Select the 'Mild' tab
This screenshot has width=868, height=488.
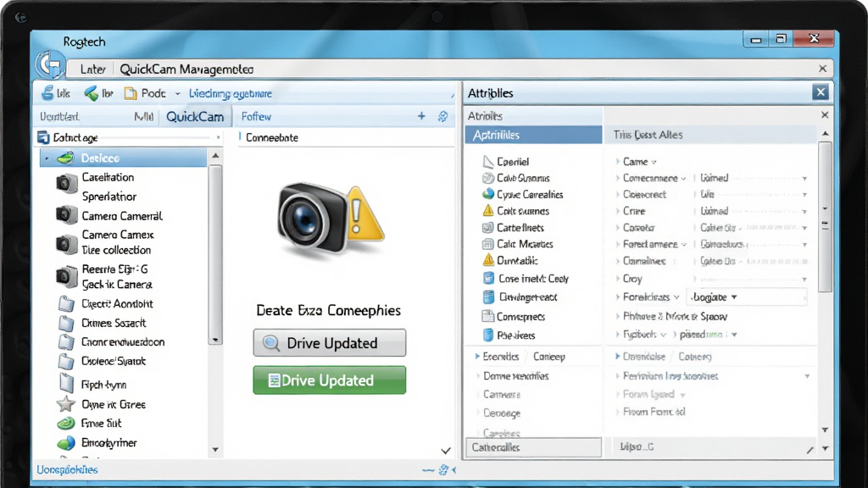(x=144, y=117)
